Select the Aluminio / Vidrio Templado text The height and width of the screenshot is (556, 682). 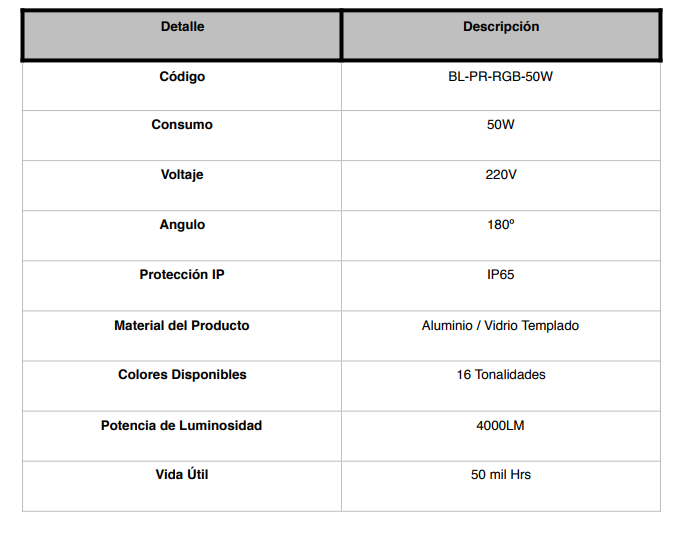(x=500, y=325)
